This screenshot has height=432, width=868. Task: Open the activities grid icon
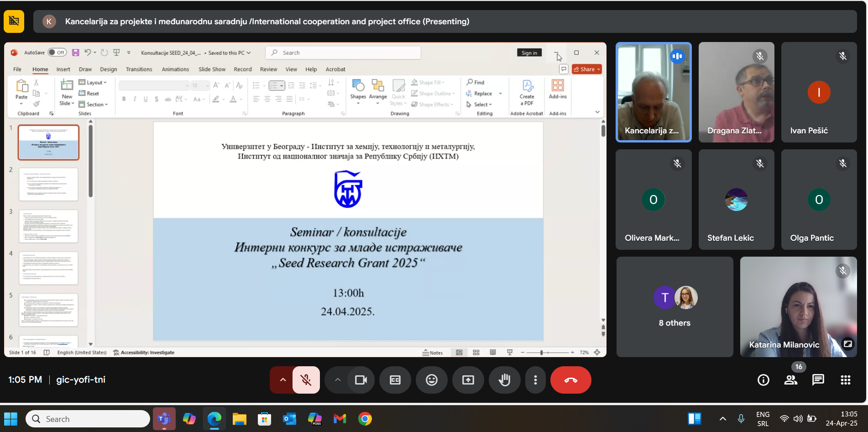point(845,380)
